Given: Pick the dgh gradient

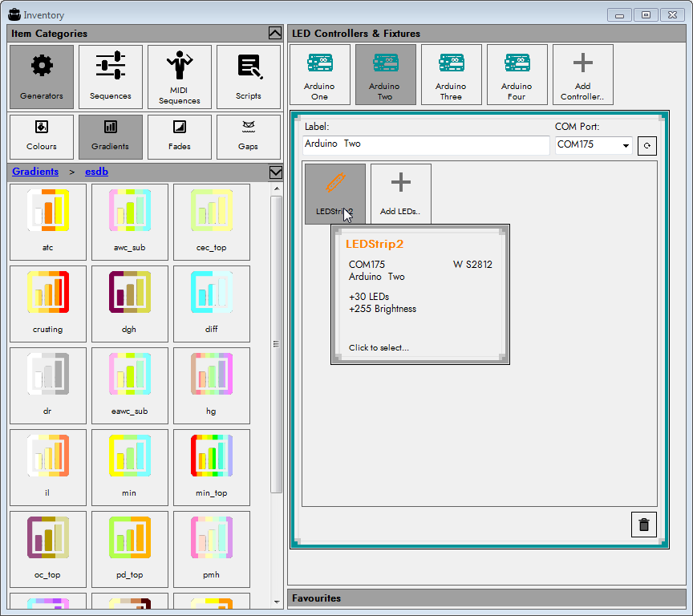Looking at the screenshot, I should [x=130, y=304].
